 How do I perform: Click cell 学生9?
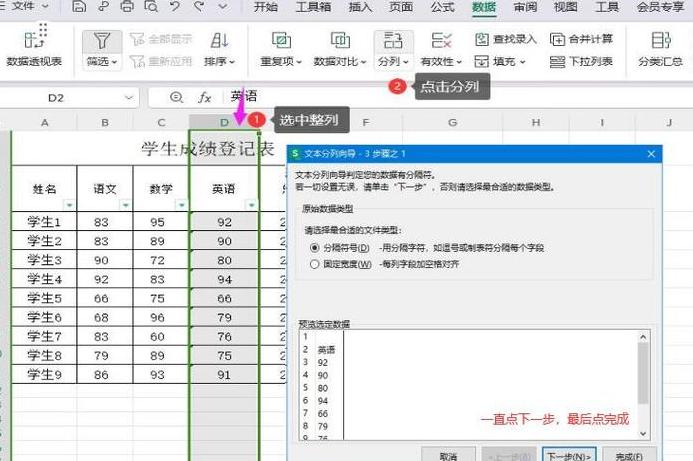coord(44,374)
